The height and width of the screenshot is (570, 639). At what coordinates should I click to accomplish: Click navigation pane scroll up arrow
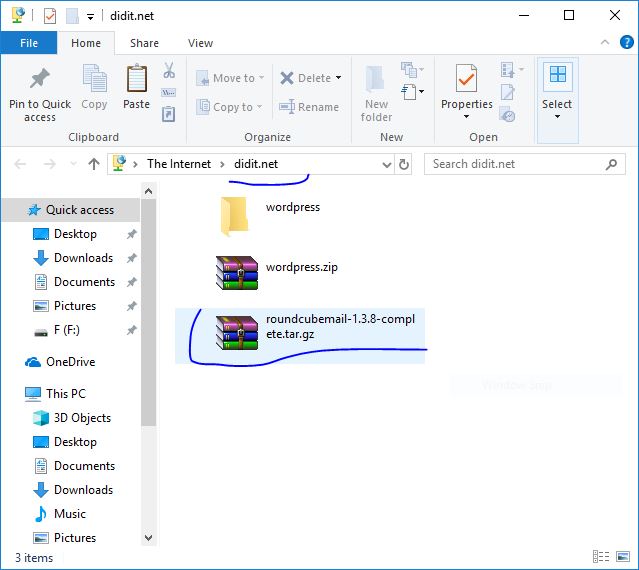coord(149,191)
